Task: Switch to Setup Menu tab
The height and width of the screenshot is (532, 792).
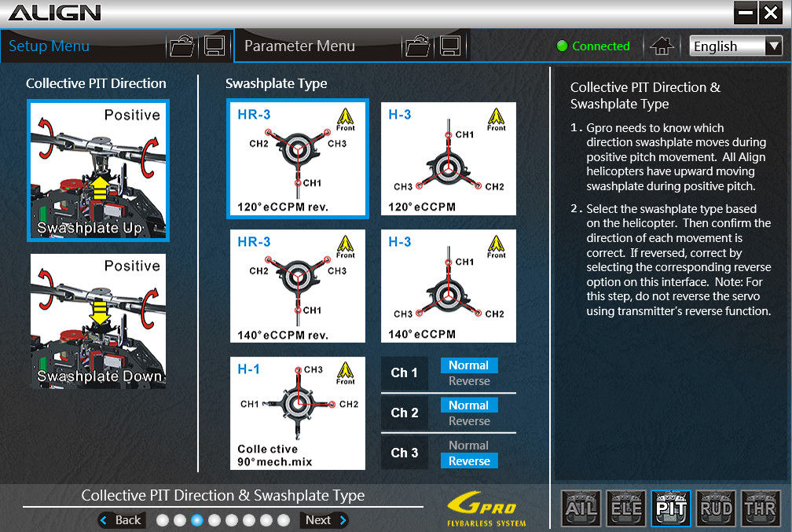Action: (49, 46)
